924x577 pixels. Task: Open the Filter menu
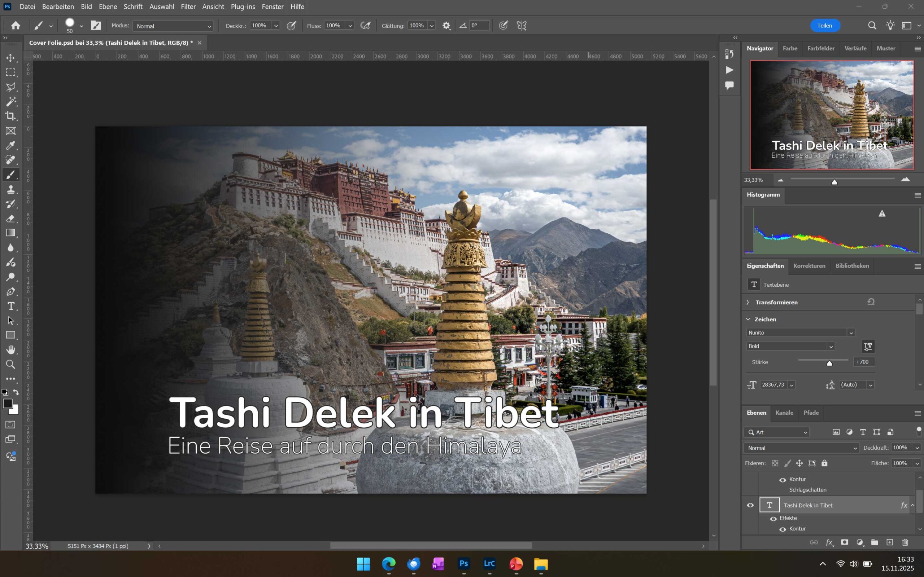[188, 6]
